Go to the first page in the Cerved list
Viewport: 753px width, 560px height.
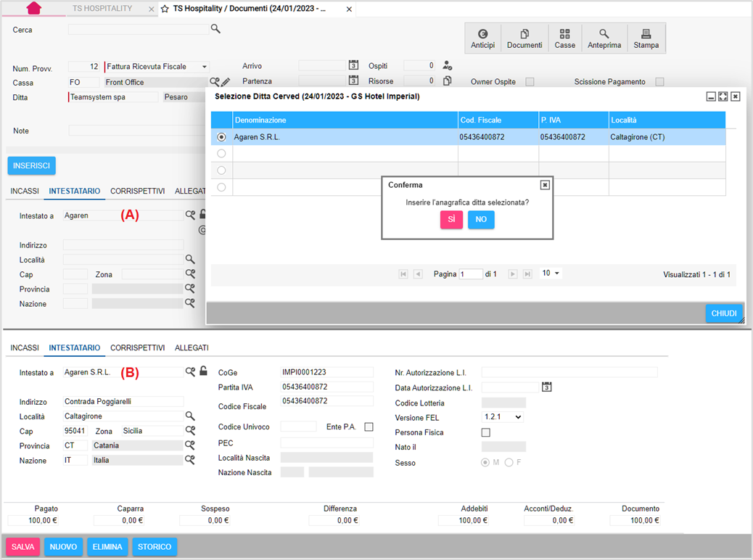pos(403,273)
